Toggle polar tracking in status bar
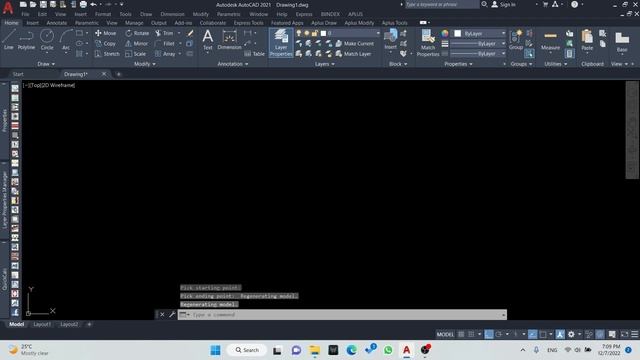 click(499, 334)
